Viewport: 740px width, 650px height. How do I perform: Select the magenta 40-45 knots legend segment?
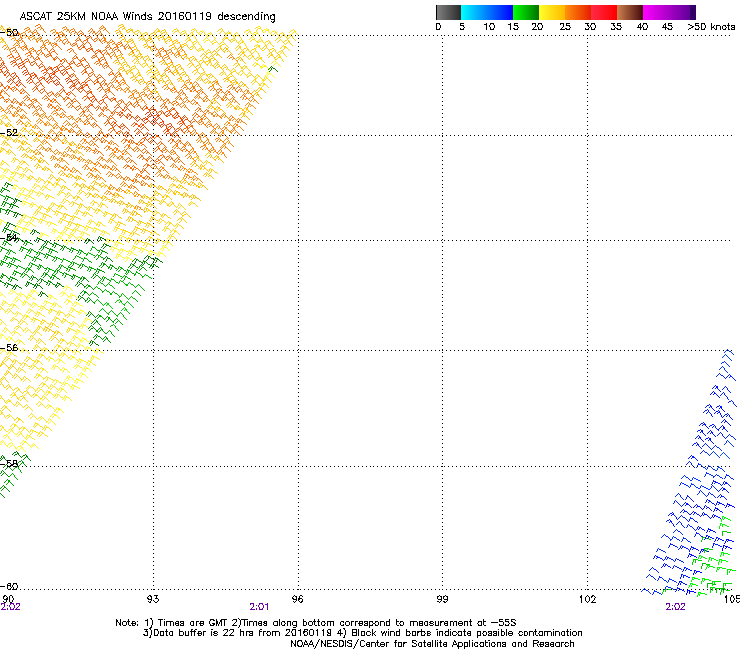coord(656,12)
